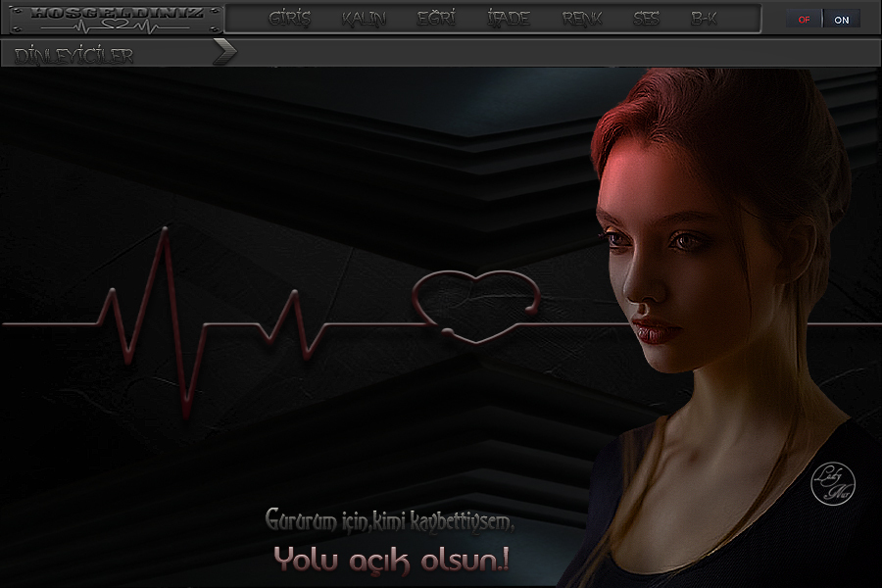882x588 pixels.
Task: Switch on using the ON button
Action: (842, 20)
